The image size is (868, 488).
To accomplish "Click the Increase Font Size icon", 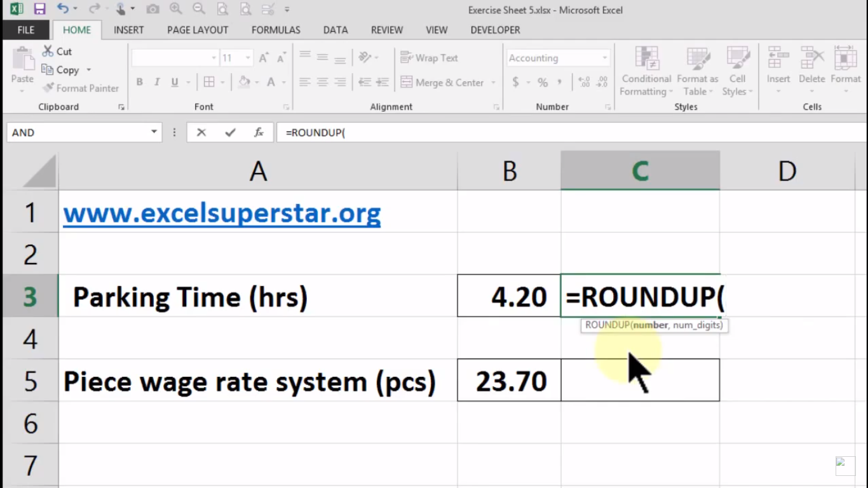I will 264,58.
